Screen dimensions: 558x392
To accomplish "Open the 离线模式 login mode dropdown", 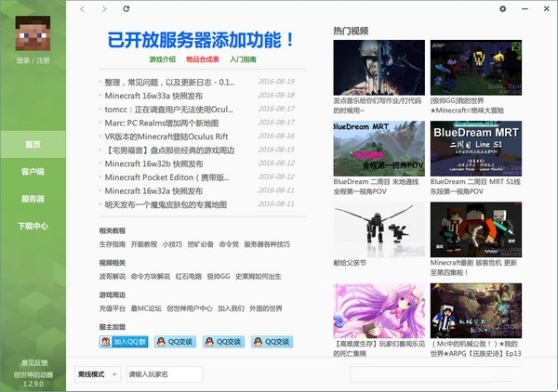I will coord(98,374).
